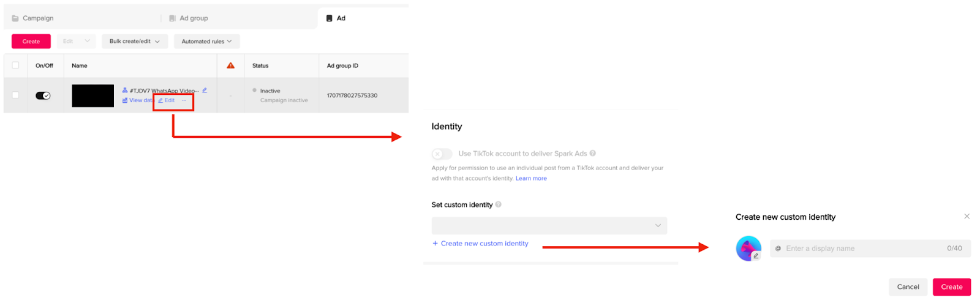Image resolution: width=980 pixels, height=303 pixels.
Task: Click the Ad tab icon
Action: point(330,18)
